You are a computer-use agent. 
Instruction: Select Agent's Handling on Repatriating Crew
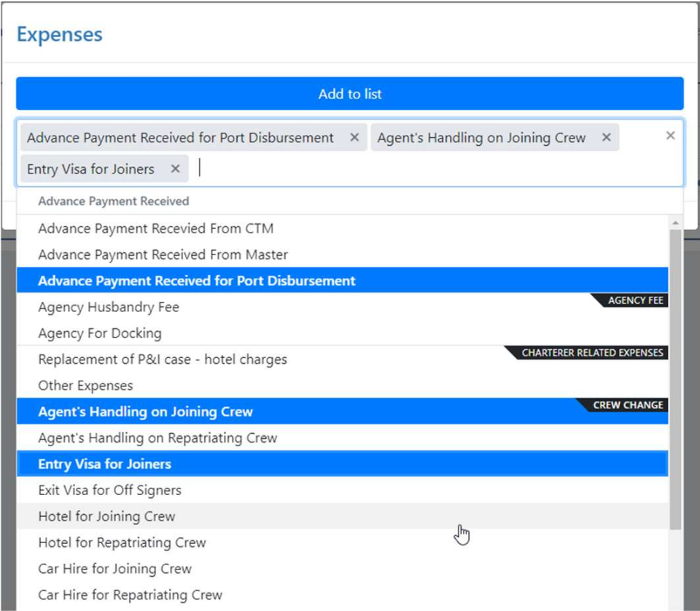[157, 438]
